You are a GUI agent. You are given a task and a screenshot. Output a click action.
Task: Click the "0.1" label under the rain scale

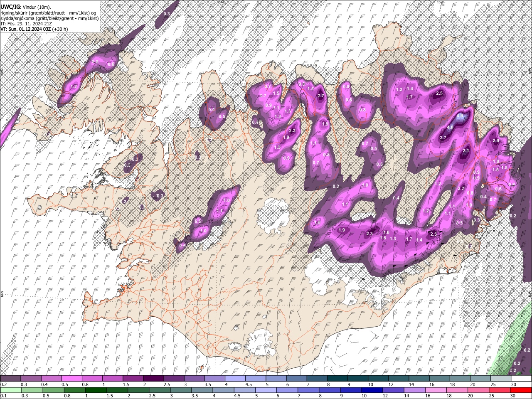pos(3,396)
